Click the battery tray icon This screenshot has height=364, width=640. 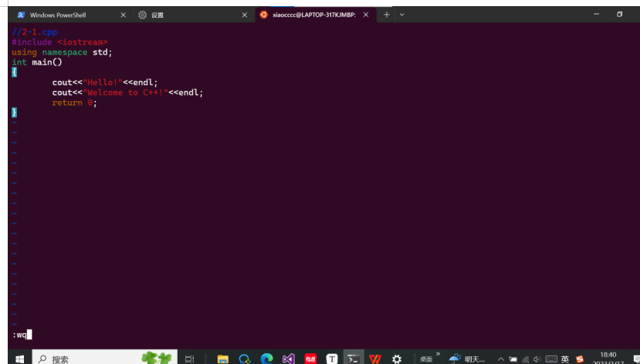tap(513, 359)
